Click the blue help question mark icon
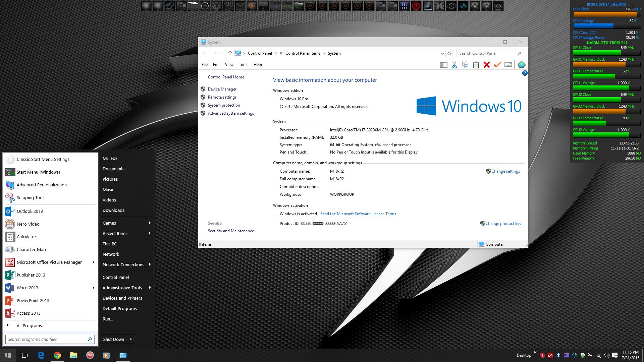This screenshot has width=644, height=362. click(x=525, y=73)
